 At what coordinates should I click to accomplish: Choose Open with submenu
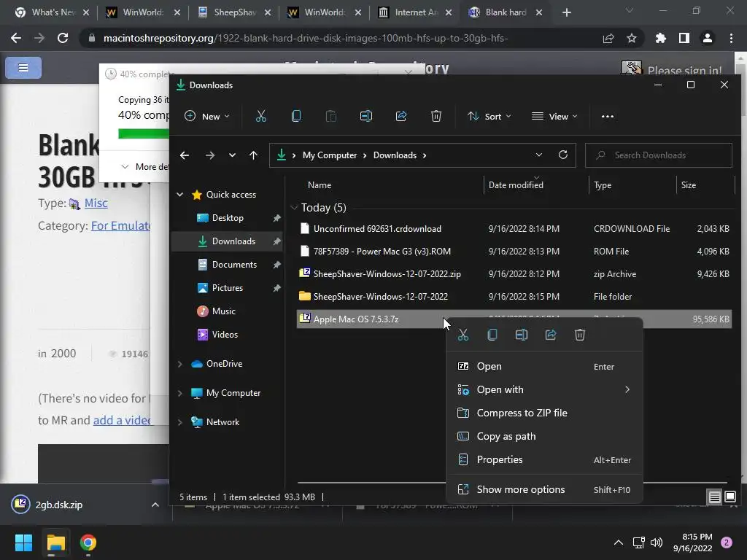pos(544,389)
